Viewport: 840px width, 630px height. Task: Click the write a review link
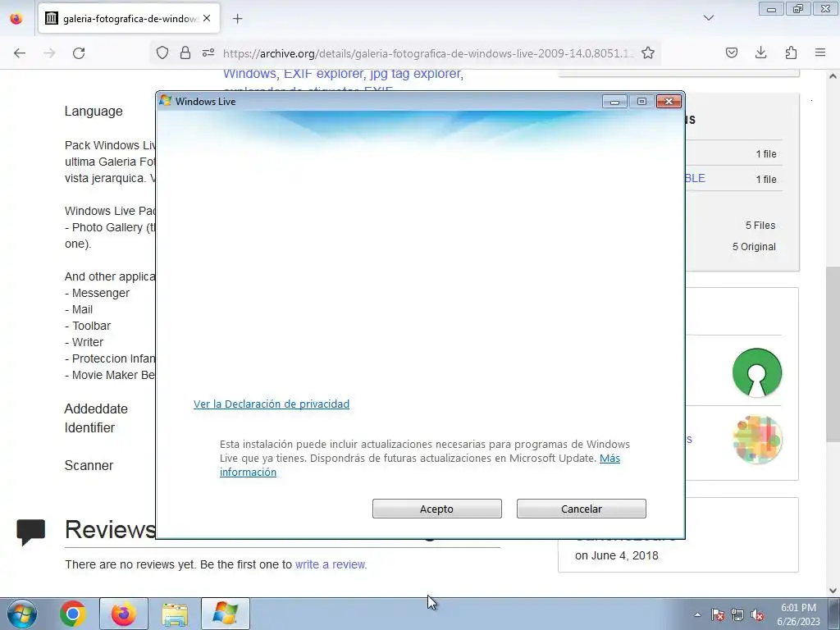pyautogui.click(x=331, y=564)
